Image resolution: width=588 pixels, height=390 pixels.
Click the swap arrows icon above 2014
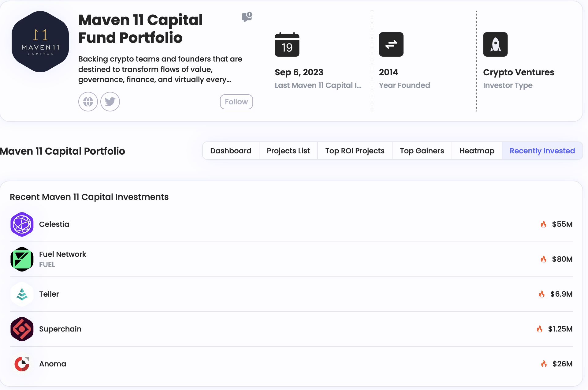(391, 44)
